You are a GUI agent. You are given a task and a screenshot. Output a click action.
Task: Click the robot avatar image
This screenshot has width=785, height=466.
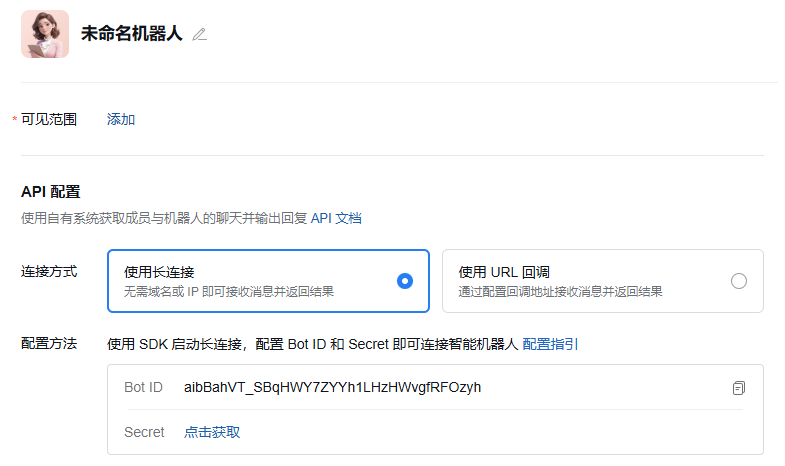click(45, 34)
